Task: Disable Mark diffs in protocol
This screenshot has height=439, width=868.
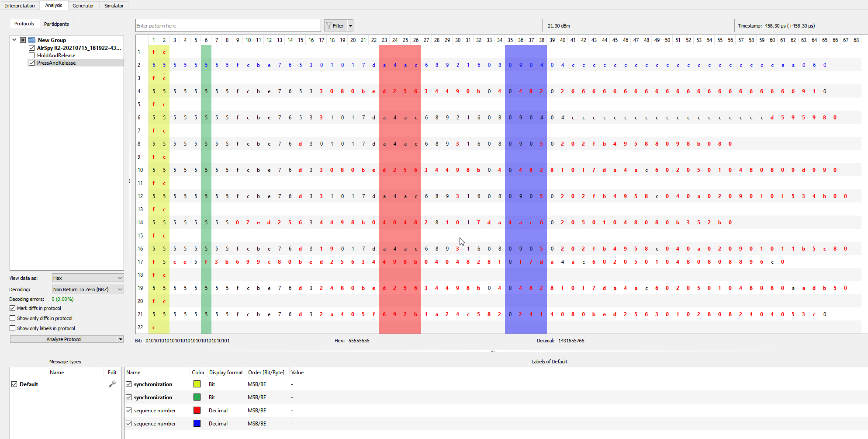Action: coord(13,308)
